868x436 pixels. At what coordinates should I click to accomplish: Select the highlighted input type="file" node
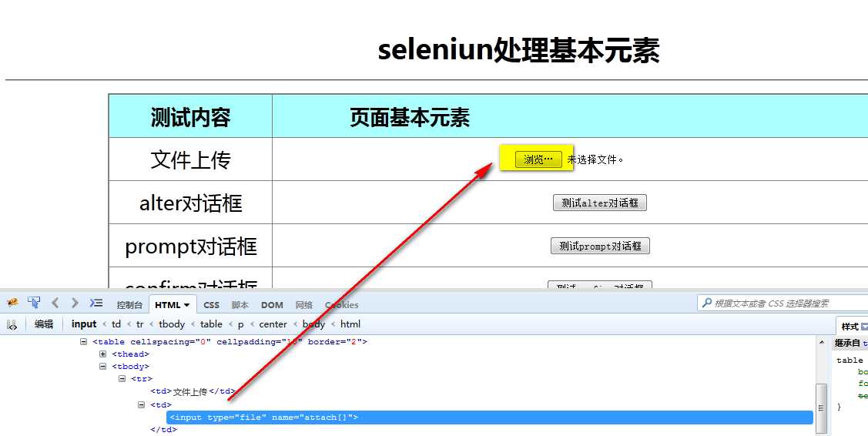[490, 418]
